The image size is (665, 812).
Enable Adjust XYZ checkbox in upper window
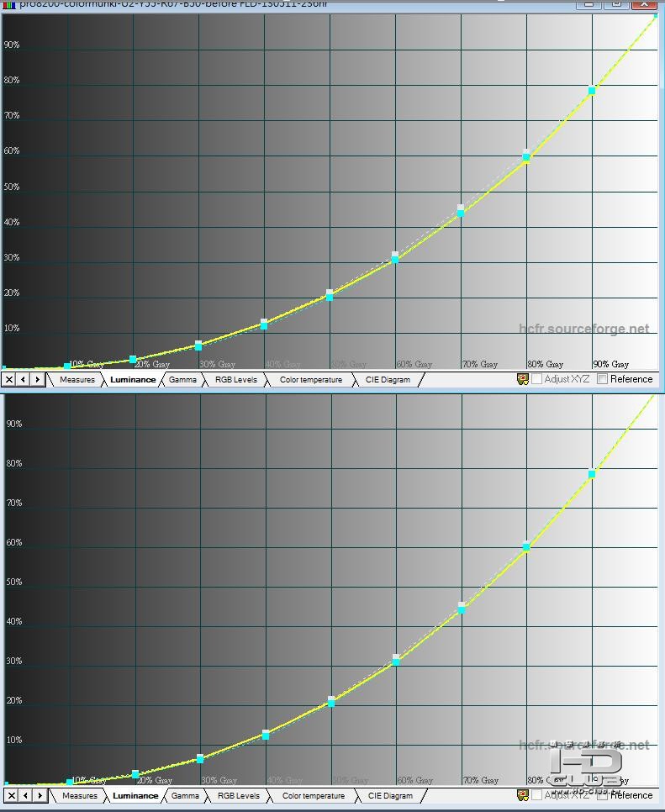coord(537,379)
